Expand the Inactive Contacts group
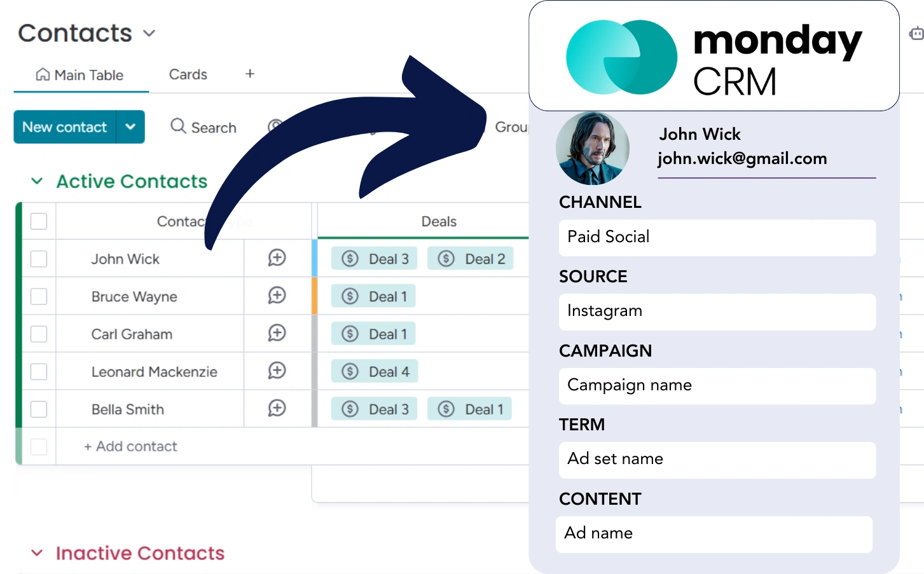 (37, 553)
